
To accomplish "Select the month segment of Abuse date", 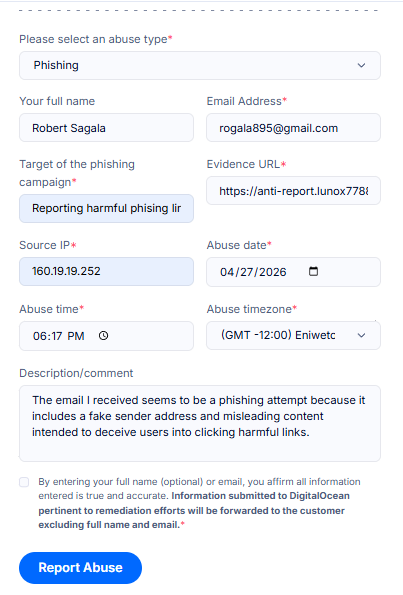I will coord(227,272).
